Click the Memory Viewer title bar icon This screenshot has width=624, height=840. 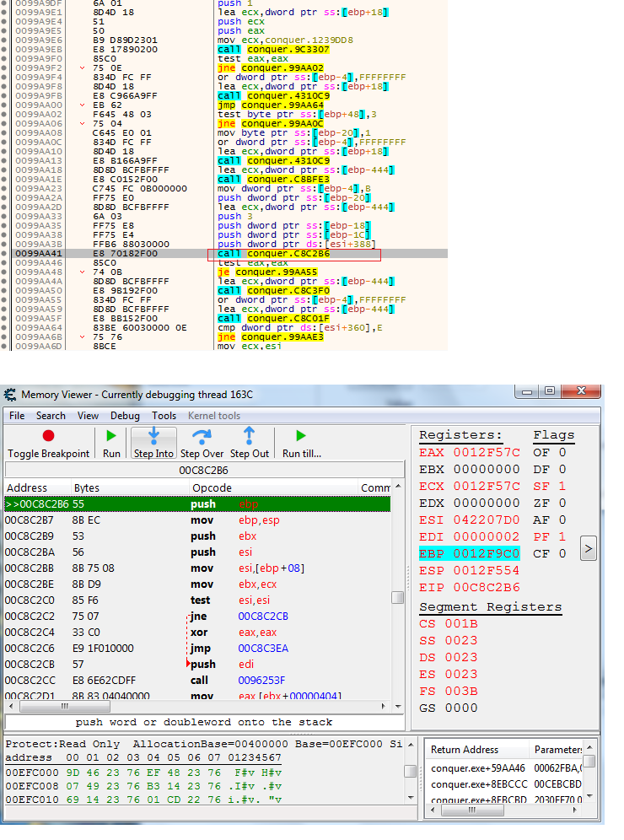pyautogui.click(x=9, y=395)
